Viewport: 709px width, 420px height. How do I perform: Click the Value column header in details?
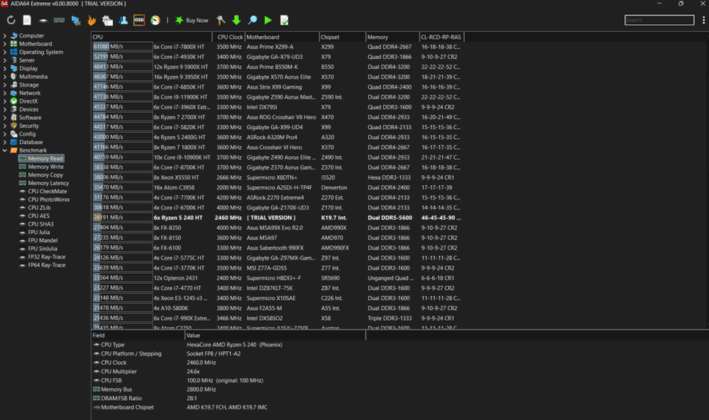click(275, 335)
